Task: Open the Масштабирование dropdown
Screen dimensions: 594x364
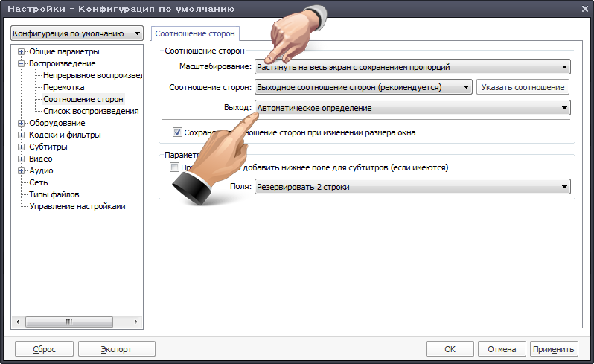Action: [x=412, y=67]
